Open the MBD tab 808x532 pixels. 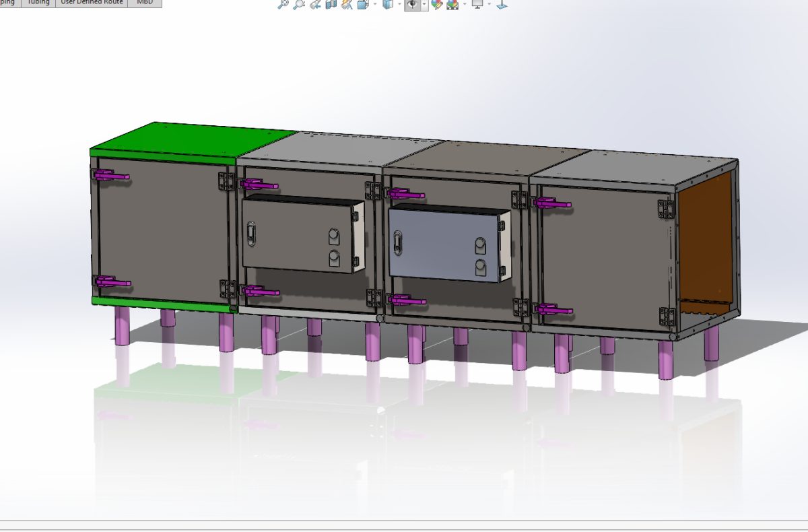(144, 3)
